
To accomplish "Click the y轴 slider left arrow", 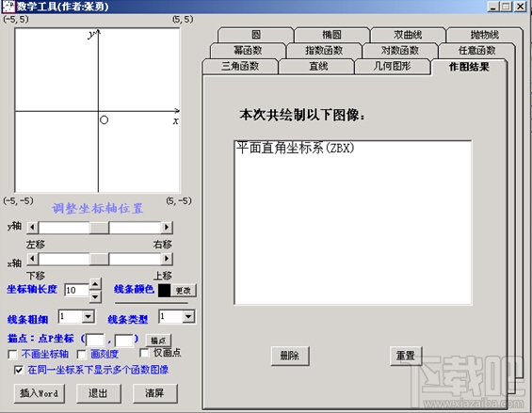I will (32, 227).
